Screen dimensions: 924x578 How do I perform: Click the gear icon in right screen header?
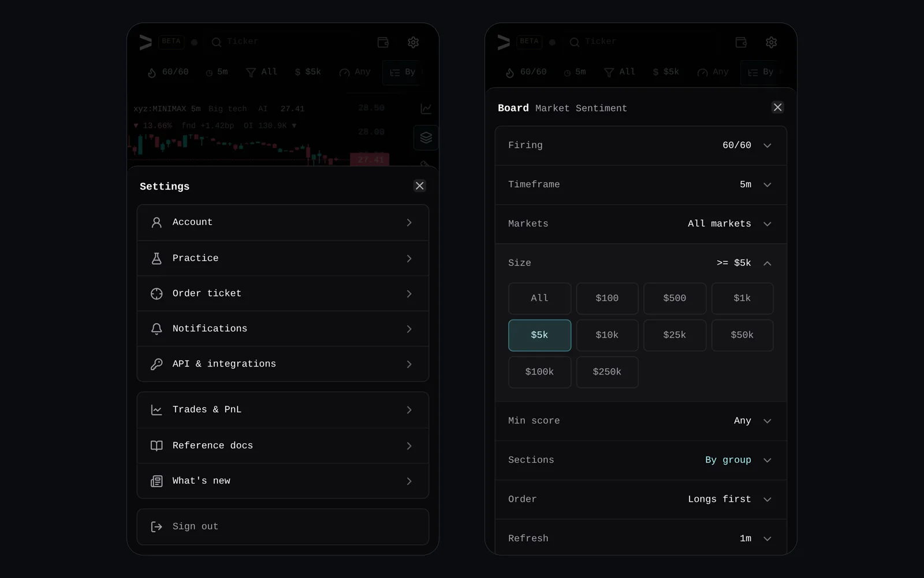pyautogui.click(x=771, y=42)
